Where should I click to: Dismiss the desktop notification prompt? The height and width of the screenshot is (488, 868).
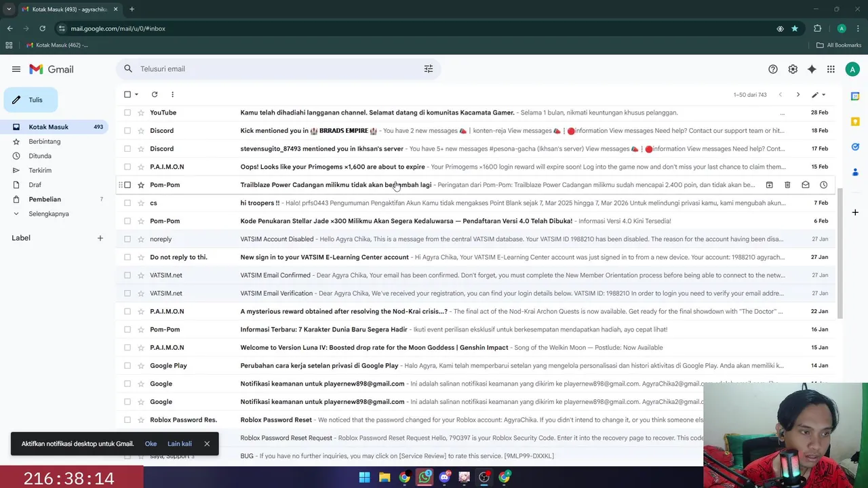click(x=207, y=444)
